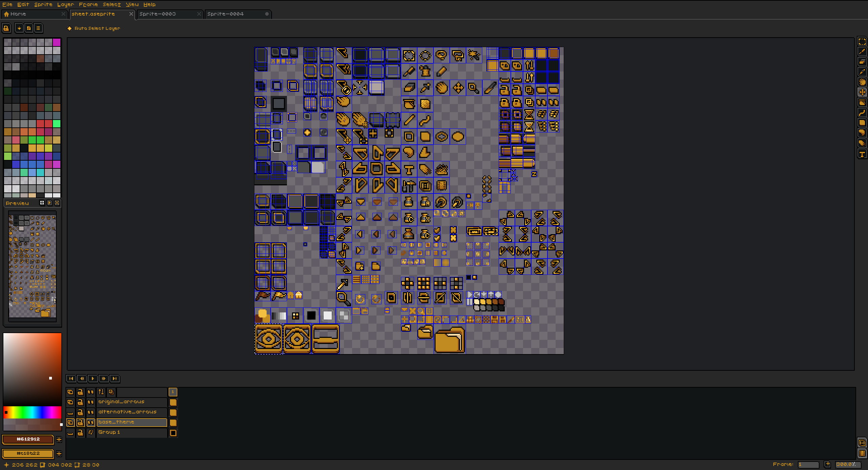
Task: Select the Jumble blur tool
Action: (x=862, y=143)
